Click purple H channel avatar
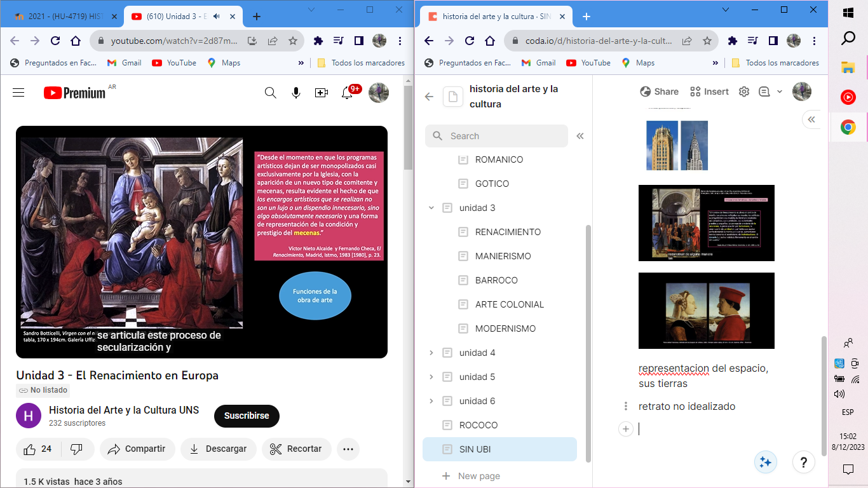Viewport: 868px width, 488px height. pyautogui.click(x=29, y=416)
